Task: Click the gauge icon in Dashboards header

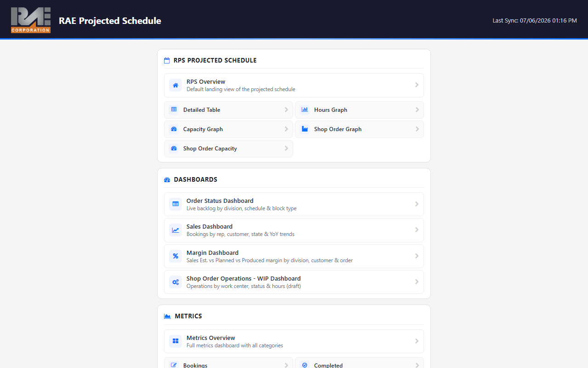Action: pyautogui.click(x=167, y=179)
